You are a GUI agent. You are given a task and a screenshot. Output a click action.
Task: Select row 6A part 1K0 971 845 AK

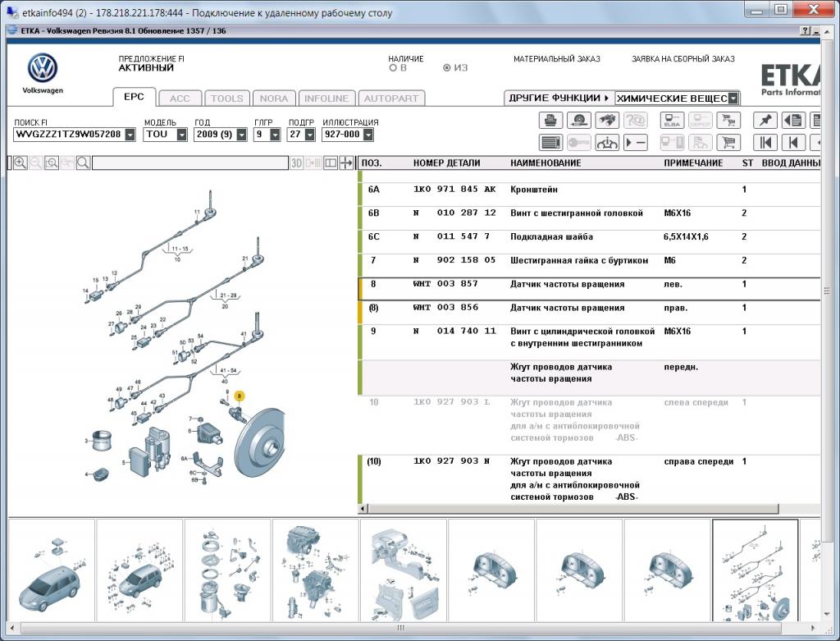pyautogui.click(x=589, y=195)
